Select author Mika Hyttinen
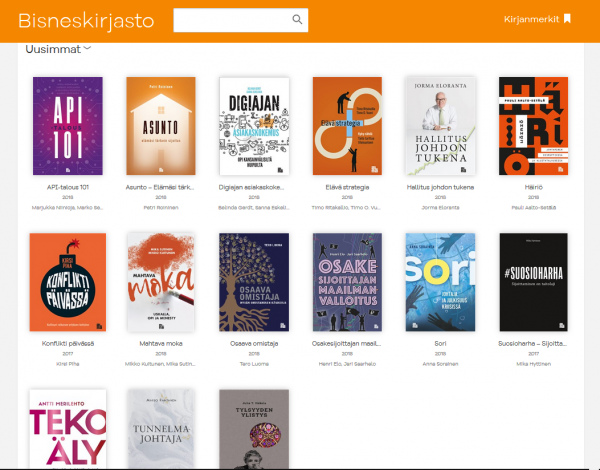Image resolution: width=600 pixels, height=470 pixels. (x=533, y=364)
